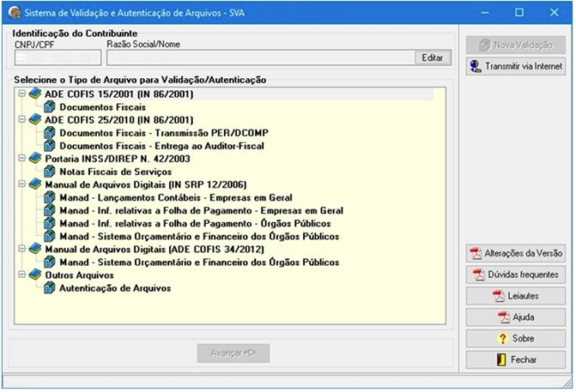
Task: Click the door icon on Fechar button
Action: 501,359
